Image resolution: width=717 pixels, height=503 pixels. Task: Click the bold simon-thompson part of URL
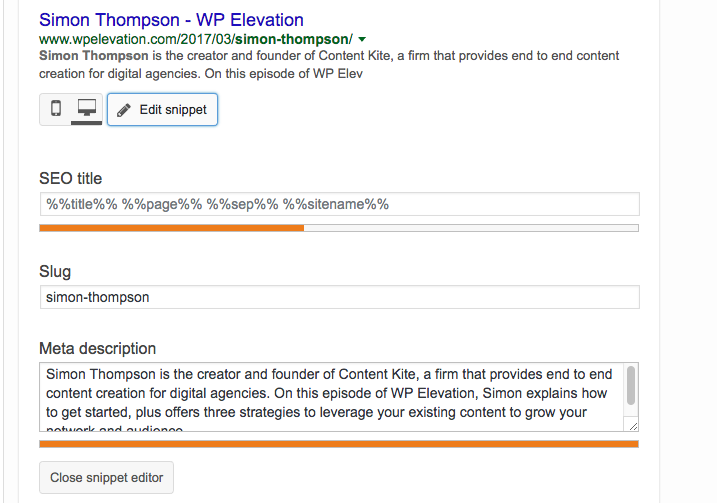pos(292,39)
